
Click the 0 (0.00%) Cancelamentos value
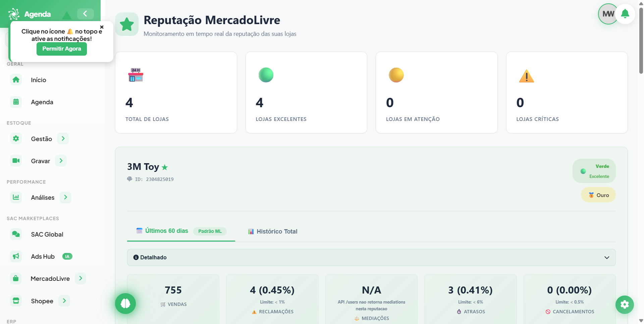(569, 290)
